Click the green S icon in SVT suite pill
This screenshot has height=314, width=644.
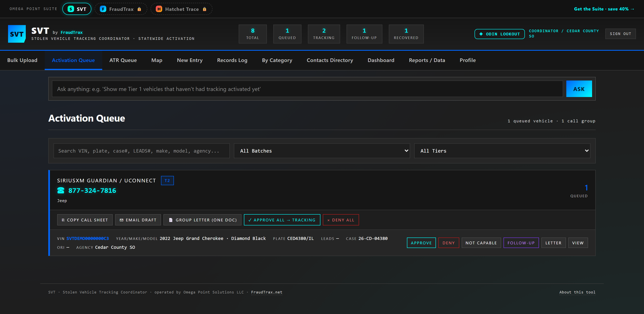coord(71,9)
